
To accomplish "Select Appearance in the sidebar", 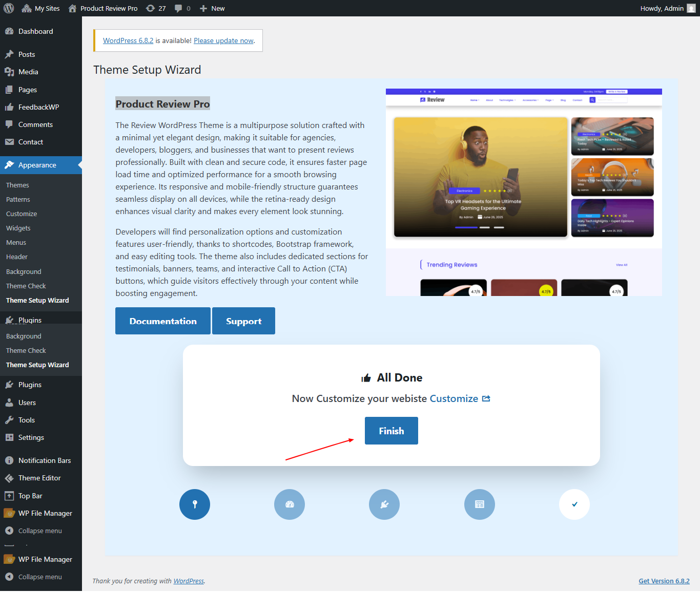I will coord(41,165).
